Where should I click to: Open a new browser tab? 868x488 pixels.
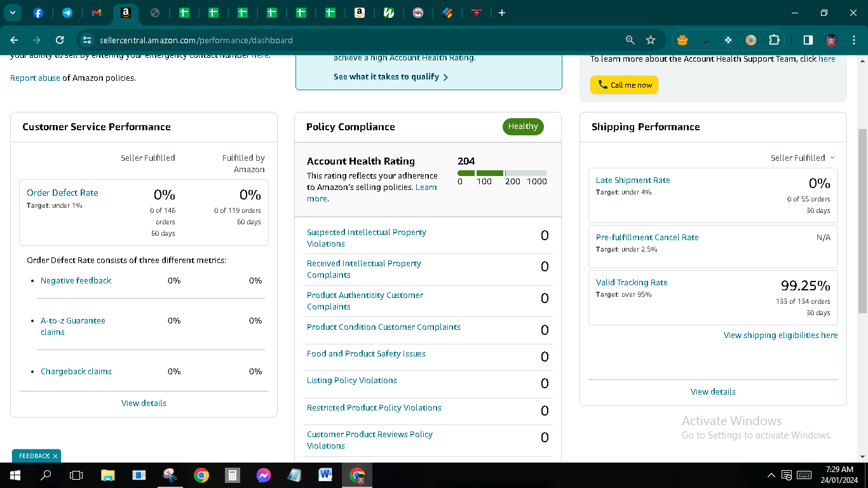[x=502, y=13]
